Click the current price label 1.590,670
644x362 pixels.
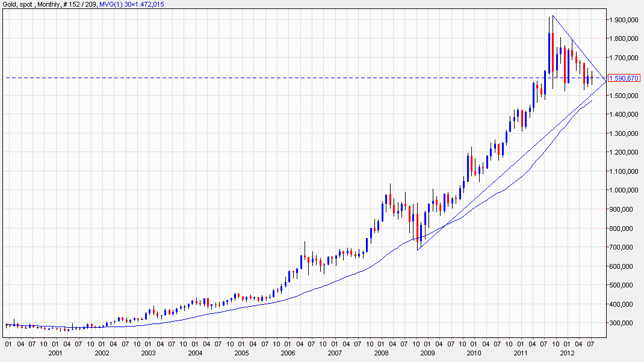point(624,78)
